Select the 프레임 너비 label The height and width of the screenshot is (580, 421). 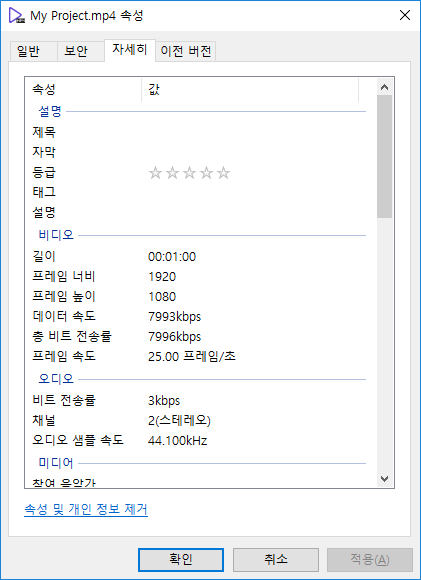click(64, 276)
